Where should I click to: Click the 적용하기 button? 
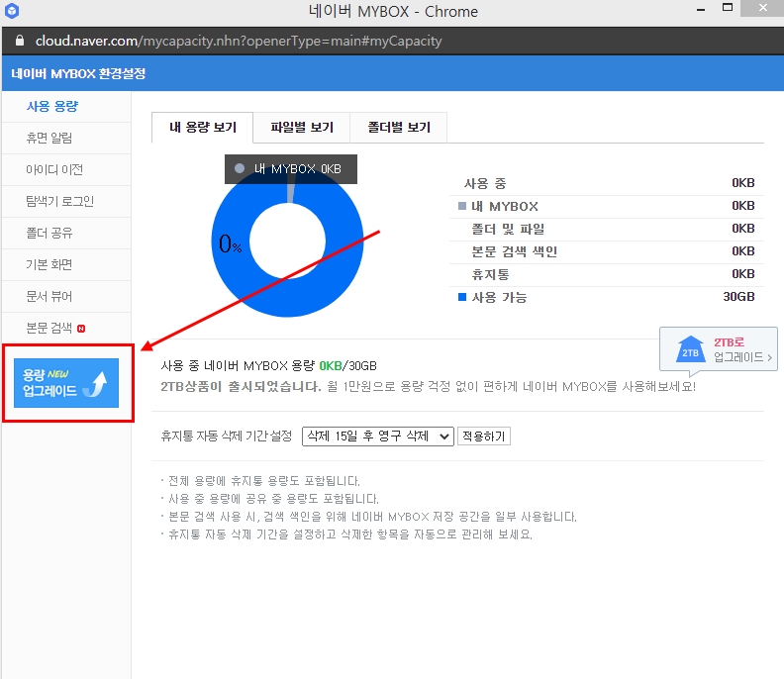coord(483,436)
